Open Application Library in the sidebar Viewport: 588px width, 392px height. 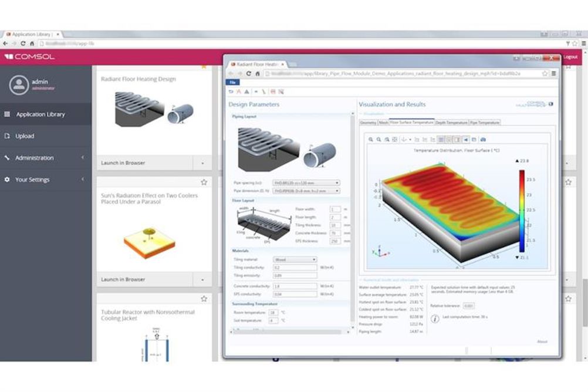(x=46, y=114)
